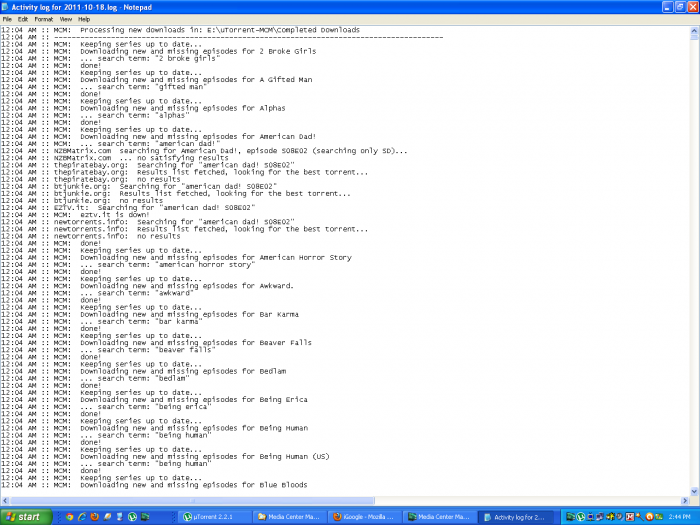Click the Media Center Master tray icon
This screenshot has height=525, width=700.
click(571, 517)
